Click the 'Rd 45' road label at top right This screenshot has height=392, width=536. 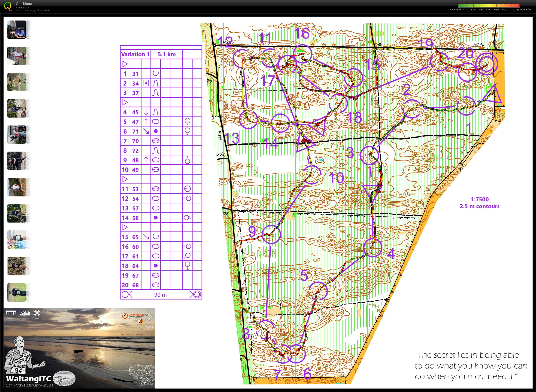[479, 44]
